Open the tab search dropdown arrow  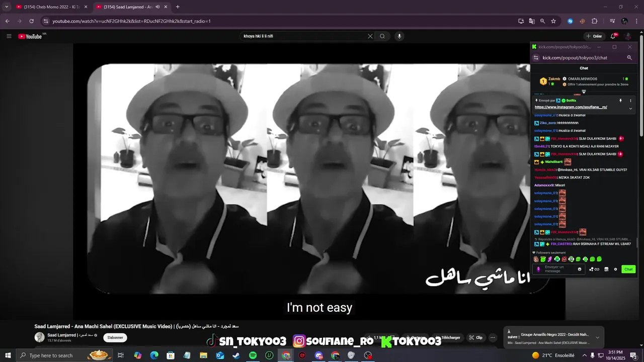pyautogui.click(x=7, y=7)
